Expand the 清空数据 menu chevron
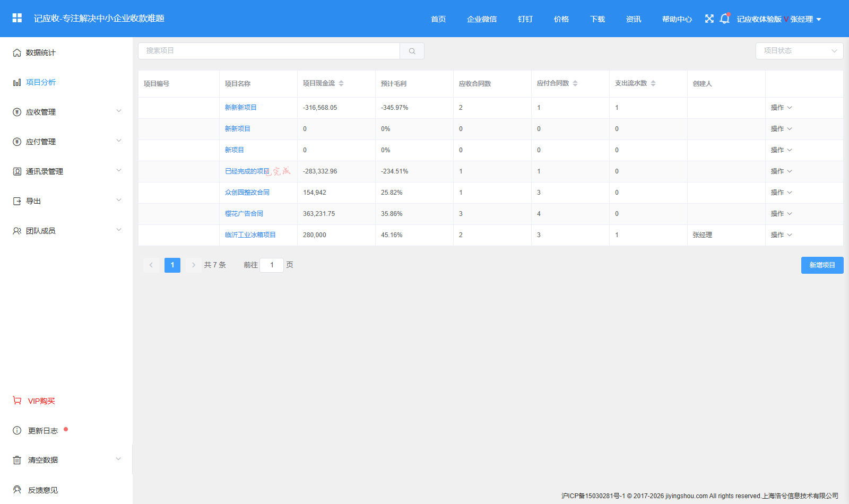 tap(118, 459)
